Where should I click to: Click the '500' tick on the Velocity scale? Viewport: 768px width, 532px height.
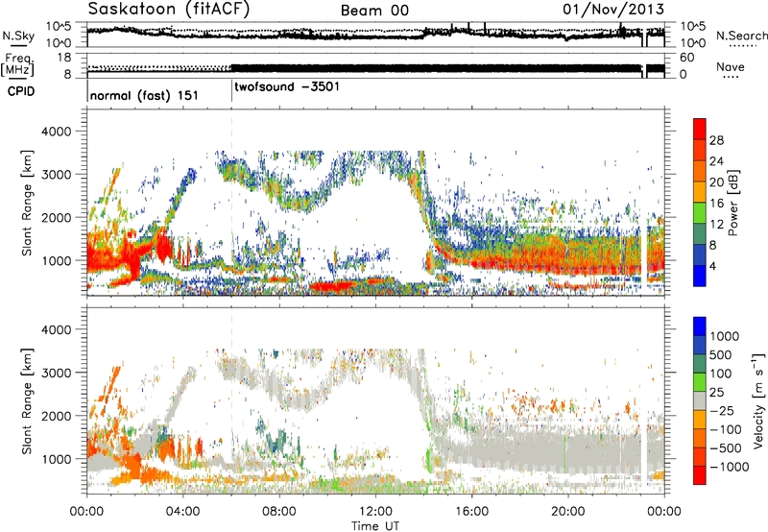pyautogui.click(x=721, y=355)
